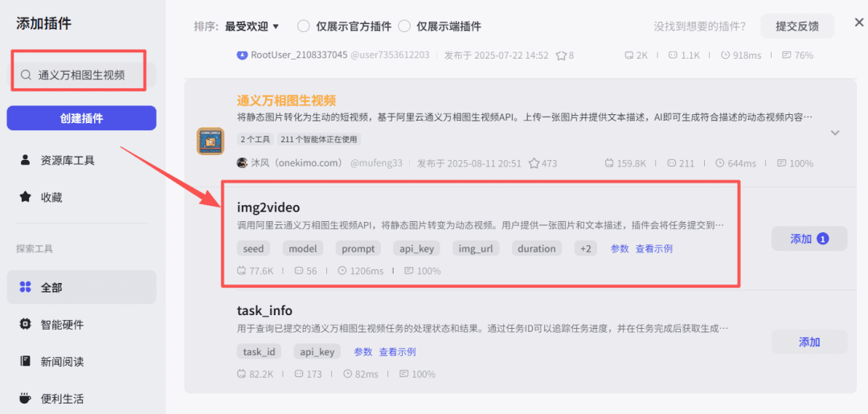Close the 添加插件 dialog
This screenshot has height=414, width=868.
coord(858,23)
